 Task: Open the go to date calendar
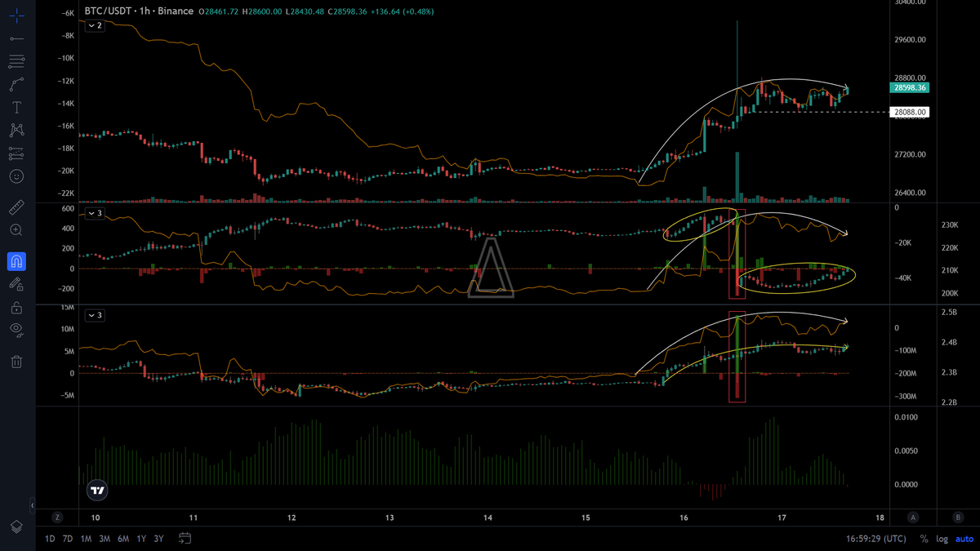(185, 538)
